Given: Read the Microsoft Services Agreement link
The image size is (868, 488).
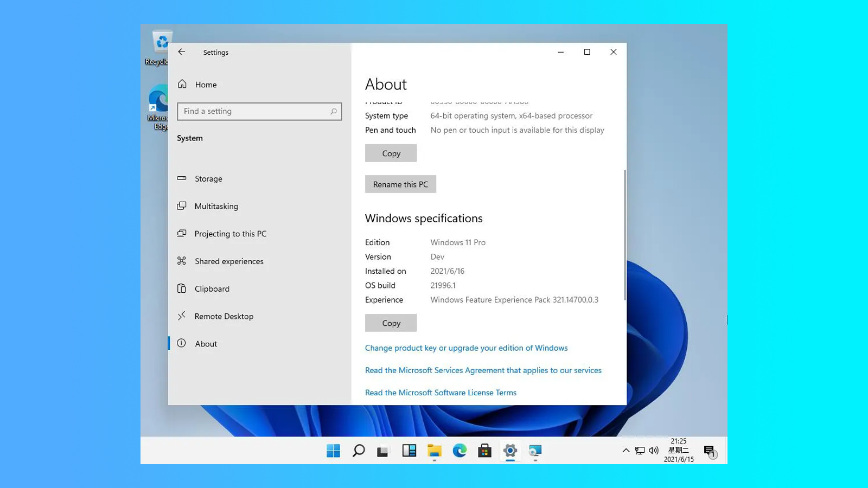Looking at the screenshot, I should pos(483,370).
